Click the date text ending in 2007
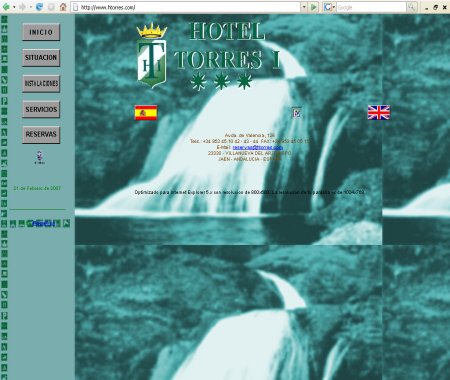The width and height of the screenshot is (450, 380). tap(37, 188)
